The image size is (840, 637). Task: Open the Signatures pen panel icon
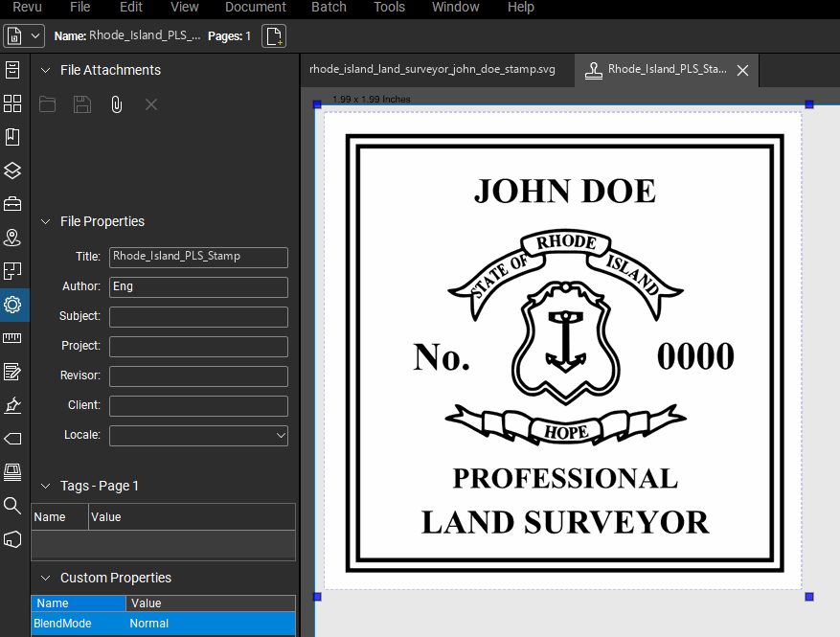click(12, 405)
